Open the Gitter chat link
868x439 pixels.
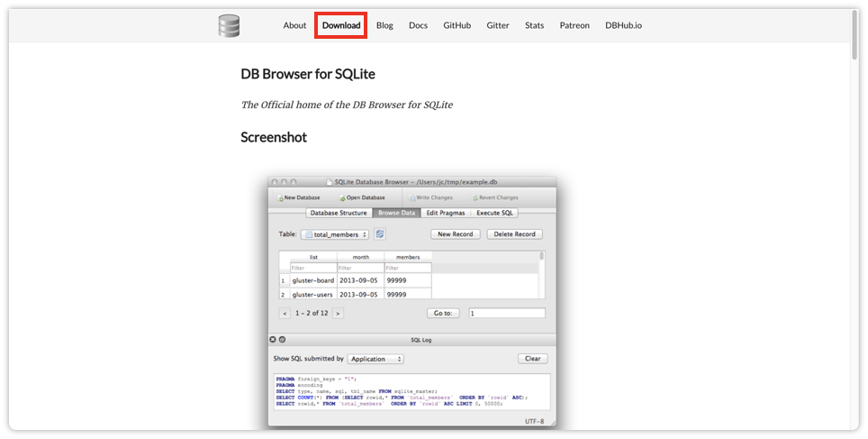(x=498, y=25)
